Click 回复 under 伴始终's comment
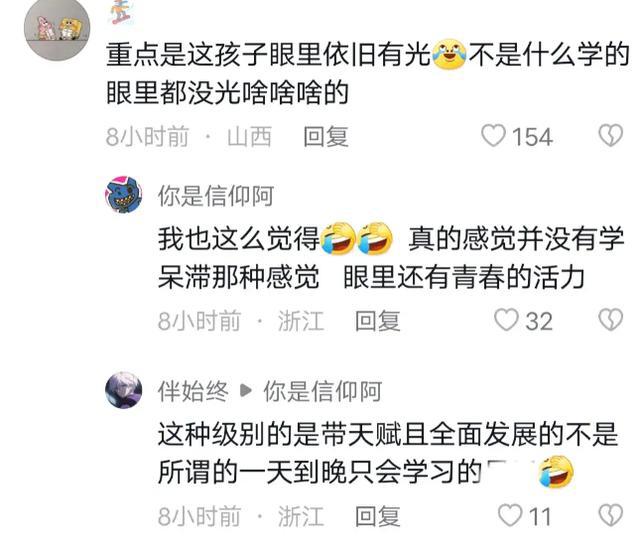The width and height of the screenshot is (640, 559). tap(378, 516)
